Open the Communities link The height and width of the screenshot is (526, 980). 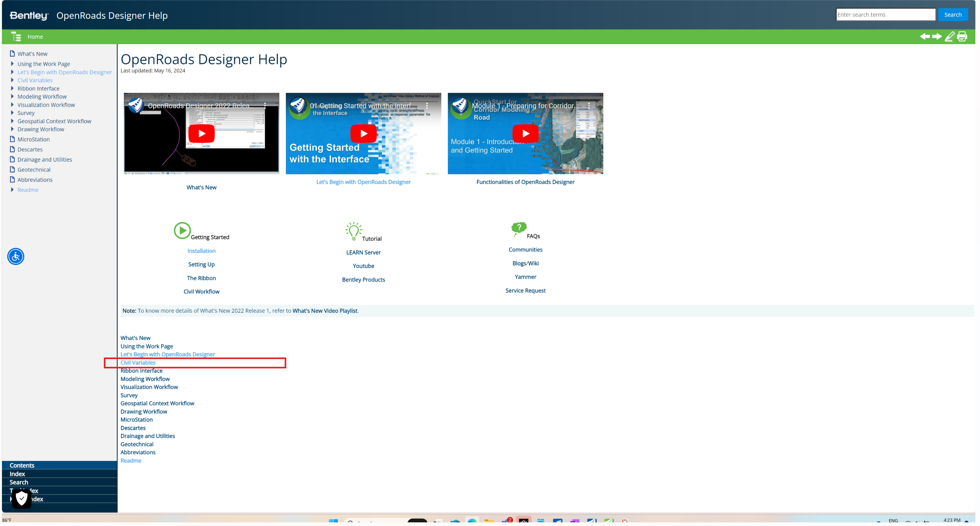coord(525,249)
